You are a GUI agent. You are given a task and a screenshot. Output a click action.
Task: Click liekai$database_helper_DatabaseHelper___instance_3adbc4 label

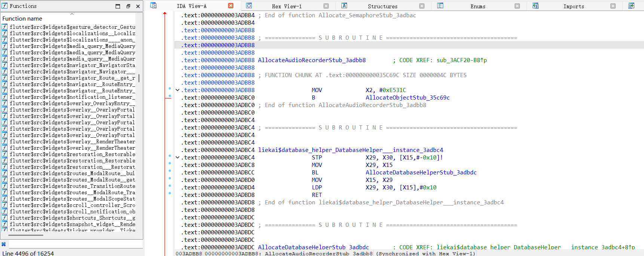point(350,150)
